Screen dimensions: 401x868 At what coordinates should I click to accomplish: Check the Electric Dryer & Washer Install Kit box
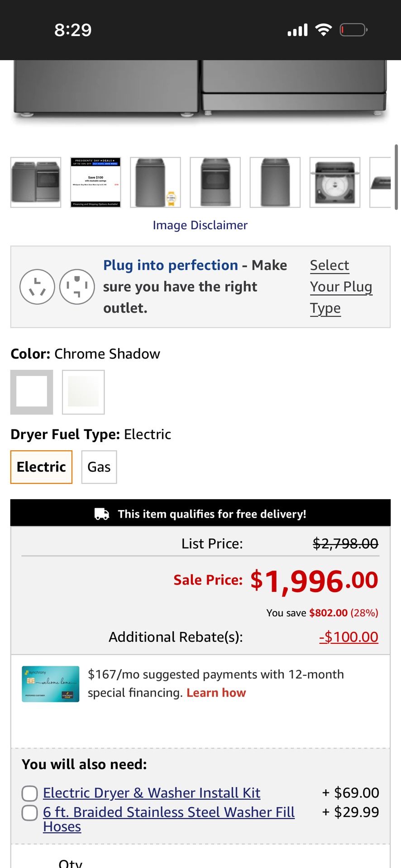coord(30,793)
